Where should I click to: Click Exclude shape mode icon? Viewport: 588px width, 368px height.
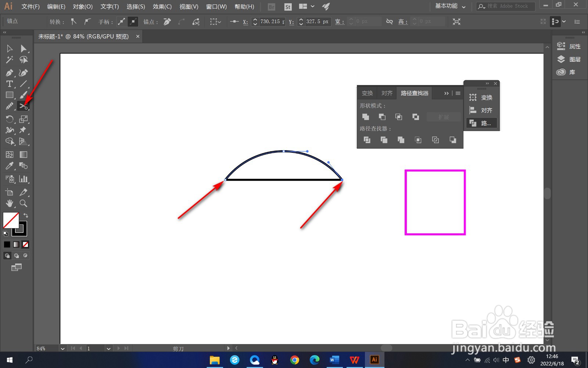(416, 117)
